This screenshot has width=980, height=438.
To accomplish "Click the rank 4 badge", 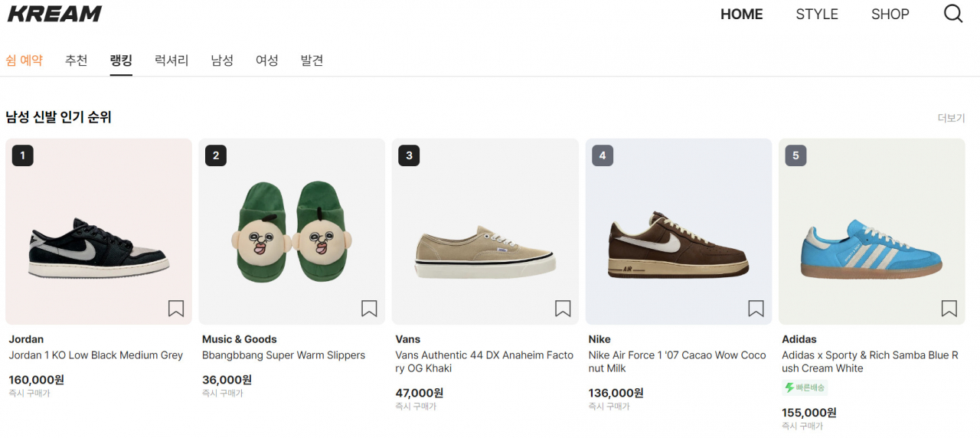I will [603, 155].
